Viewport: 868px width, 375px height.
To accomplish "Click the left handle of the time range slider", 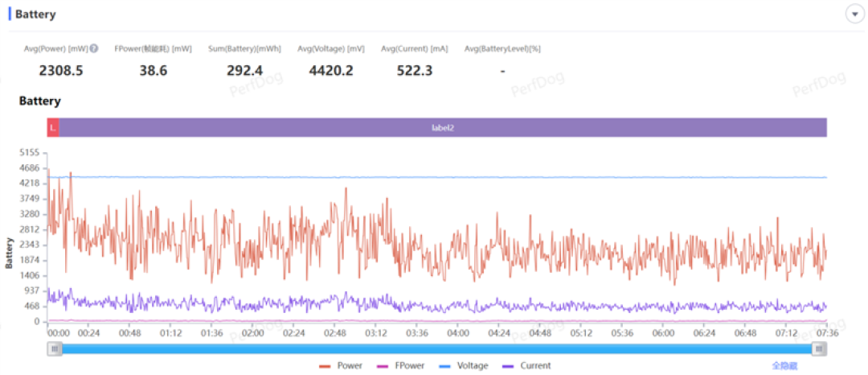I will click(x=55, y=348).
